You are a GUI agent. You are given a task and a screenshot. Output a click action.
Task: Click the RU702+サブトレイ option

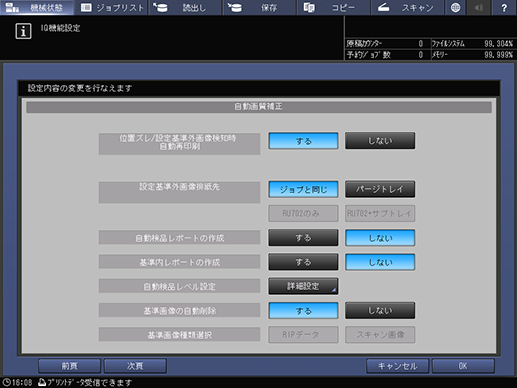[x=380, y=213]
